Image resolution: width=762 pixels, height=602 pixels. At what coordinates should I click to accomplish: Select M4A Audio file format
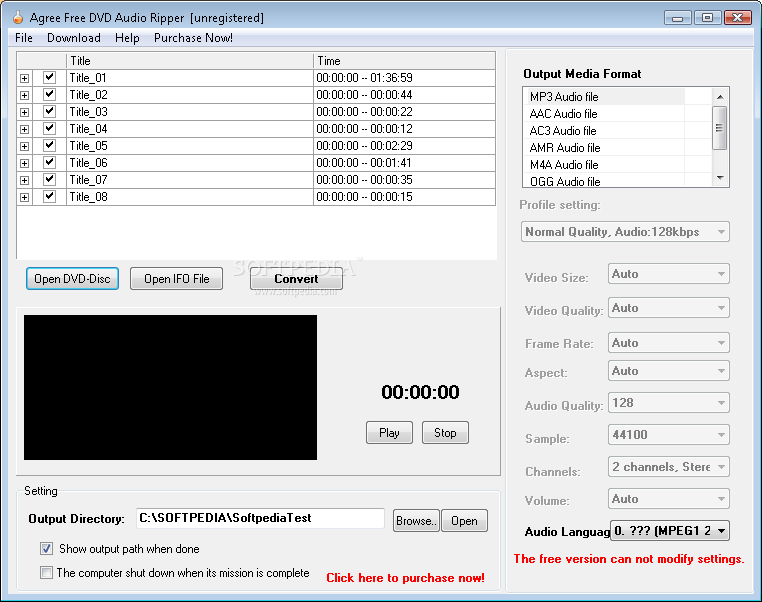pos(564,165)
